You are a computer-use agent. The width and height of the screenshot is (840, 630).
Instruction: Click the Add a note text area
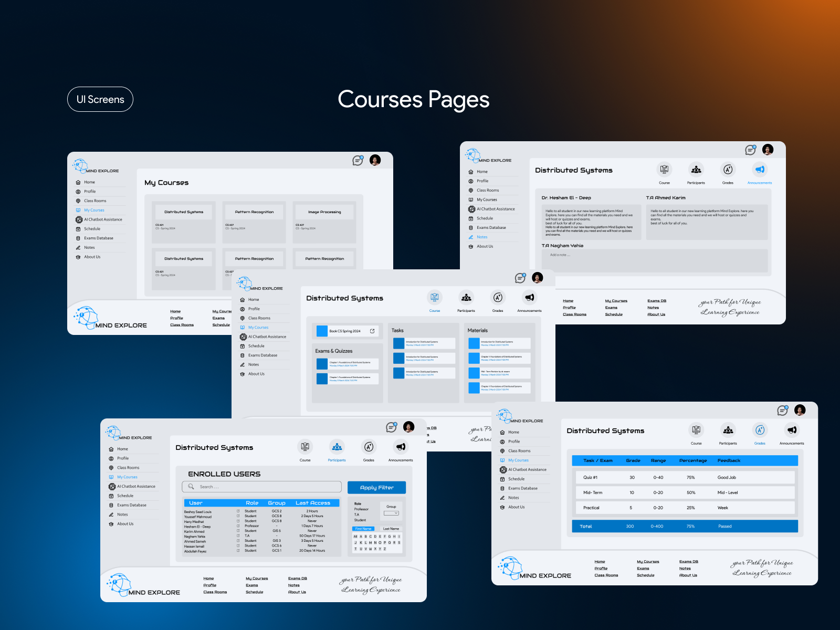(x=654, y=260)
